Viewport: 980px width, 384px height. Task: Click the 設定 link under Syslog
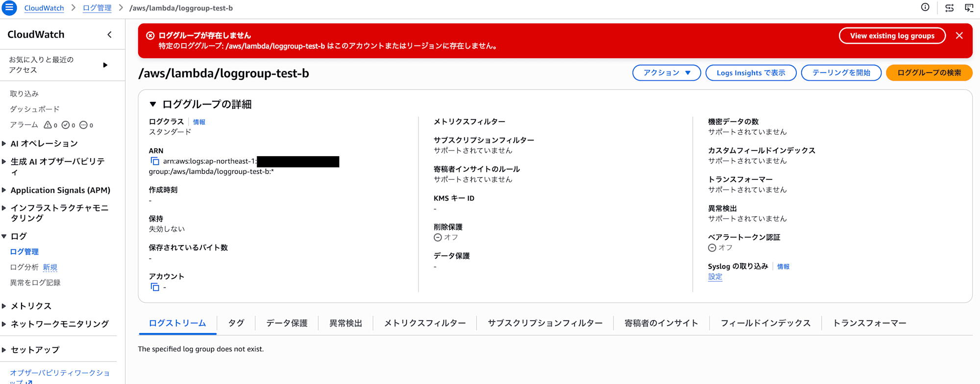click(715, 277)
